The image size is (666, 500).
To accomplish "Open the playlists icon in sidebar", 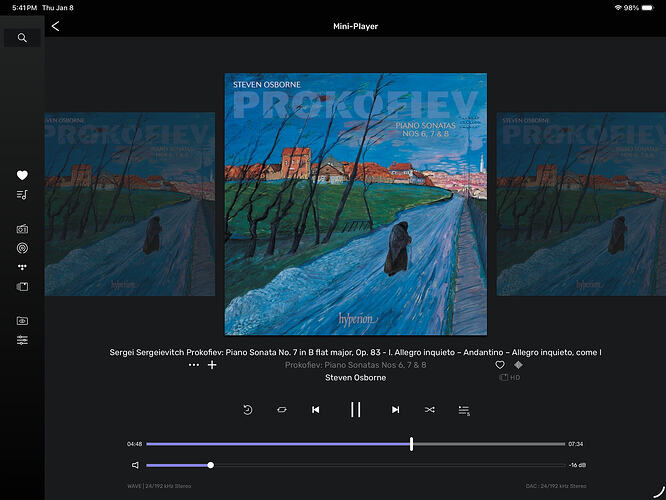I will coord(22,195).
